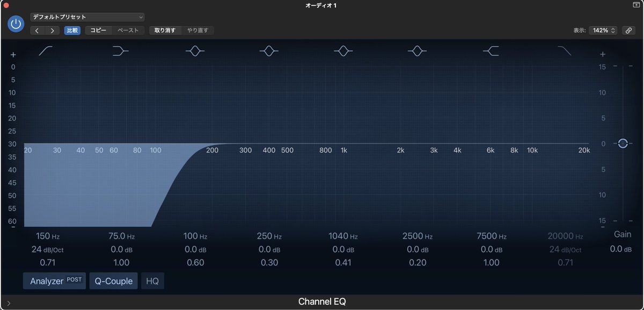Click the link icon near the zoom control
644x310 pixels.
point(628,30)
